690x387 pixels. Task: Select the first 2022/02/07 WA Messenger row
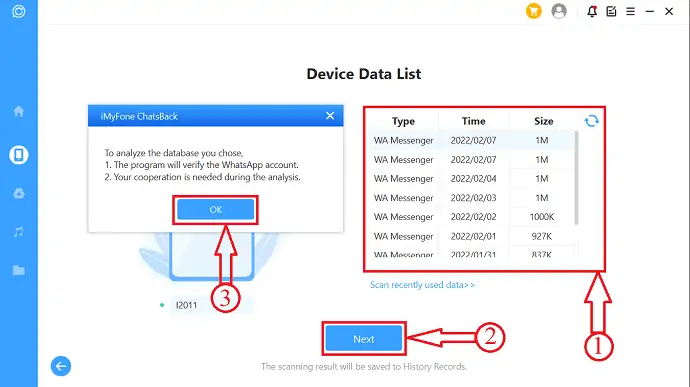472,140
